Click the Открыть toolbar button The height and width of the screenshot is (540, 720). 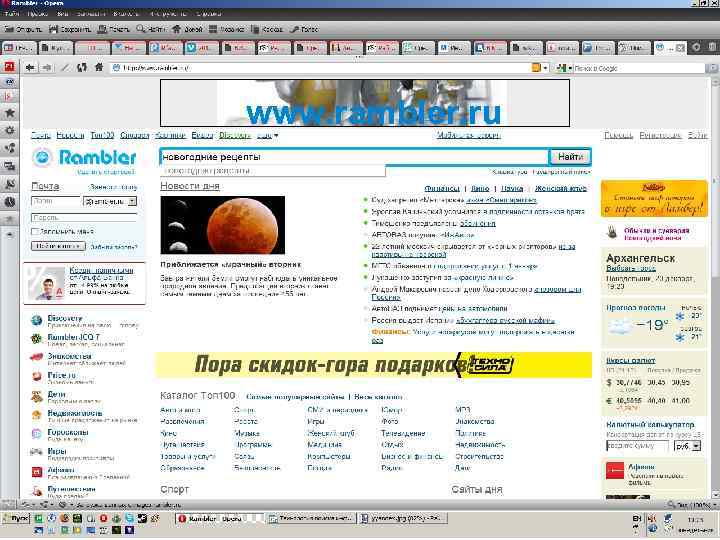pyautogui.click(x=23, y=29)
